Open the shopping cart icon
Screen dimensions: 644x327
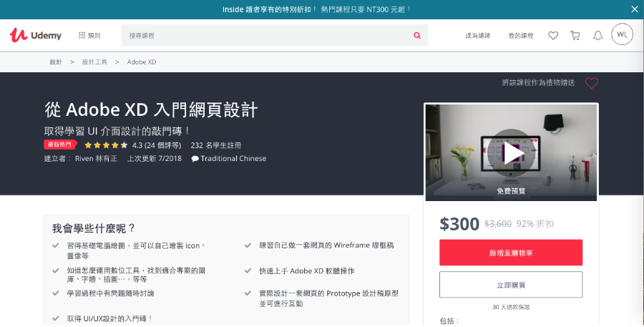point(575,36)
